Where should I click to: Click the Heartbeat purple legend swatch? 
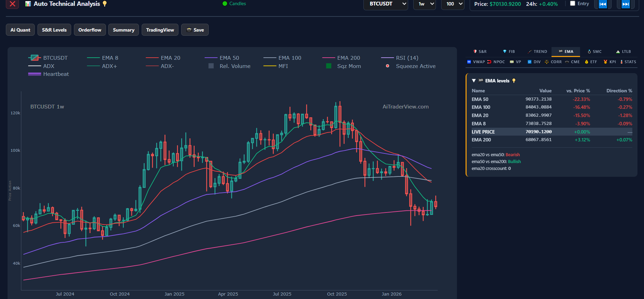[x=35, y=74]
